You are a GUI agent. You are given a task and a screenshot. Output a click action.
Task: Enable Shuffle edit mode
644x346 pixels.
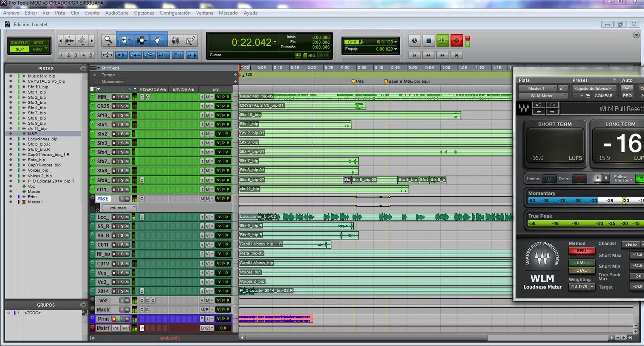click(x=19, y=43)
